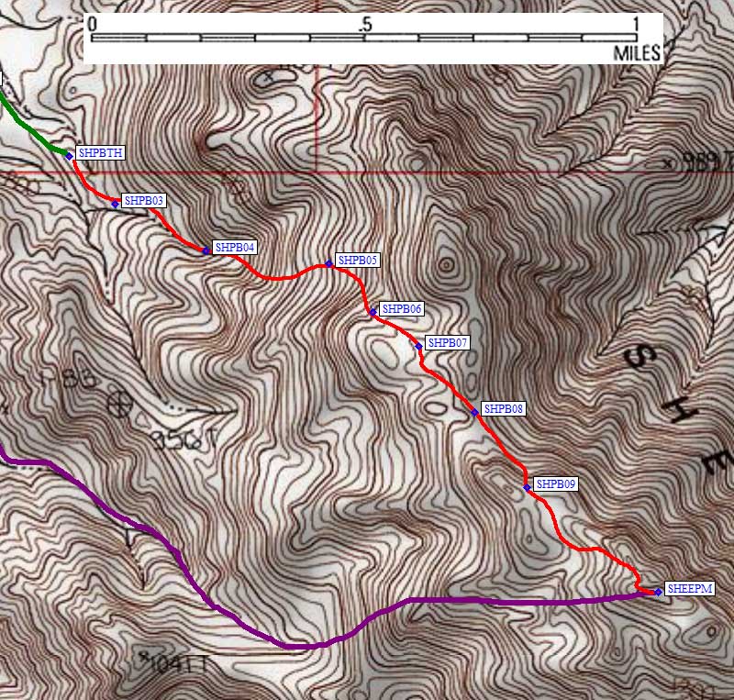Viewport: 734px width, 700px height.
Task: Click the .5 mark on the scale bar
Action: pos(365,25)
